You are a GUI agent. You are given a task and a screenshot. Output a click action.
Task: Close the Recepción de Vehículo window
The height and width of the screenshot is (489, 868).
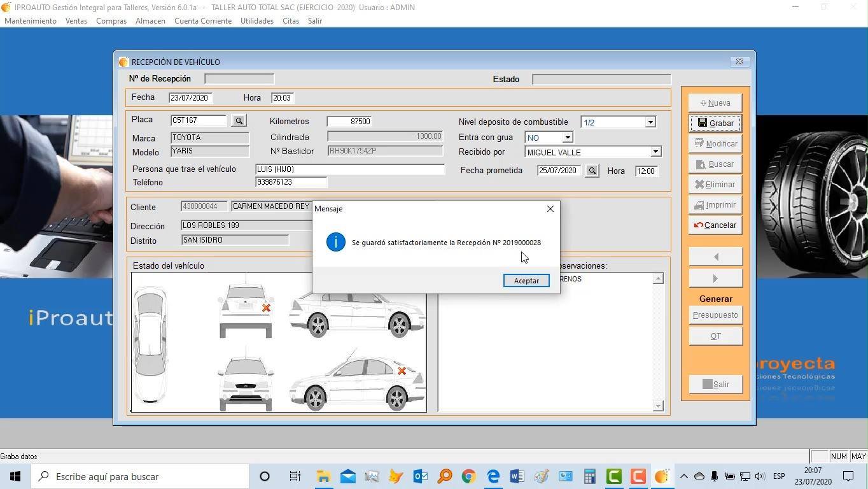pyautogui.click(x=739, y=62)
